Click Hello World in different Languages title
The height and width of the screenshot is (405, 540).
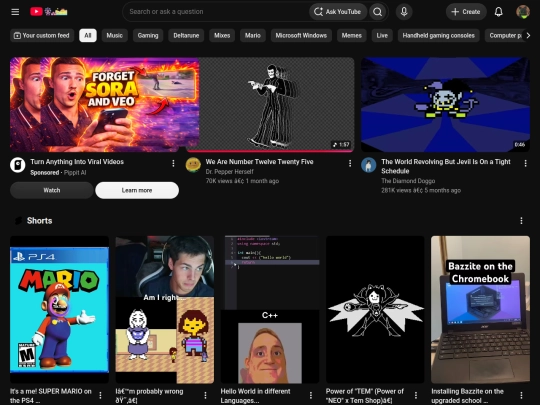click(x=256, y=396)
